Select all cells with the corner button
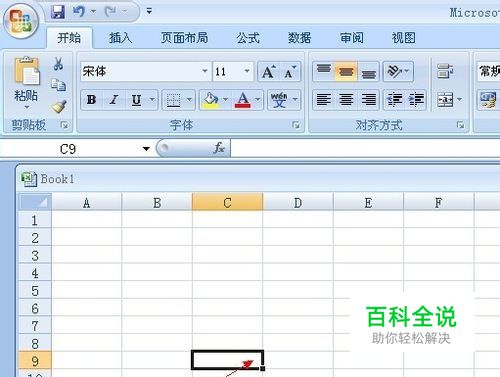The height and width of the screenshot is (377, 500). click(35, 202)
